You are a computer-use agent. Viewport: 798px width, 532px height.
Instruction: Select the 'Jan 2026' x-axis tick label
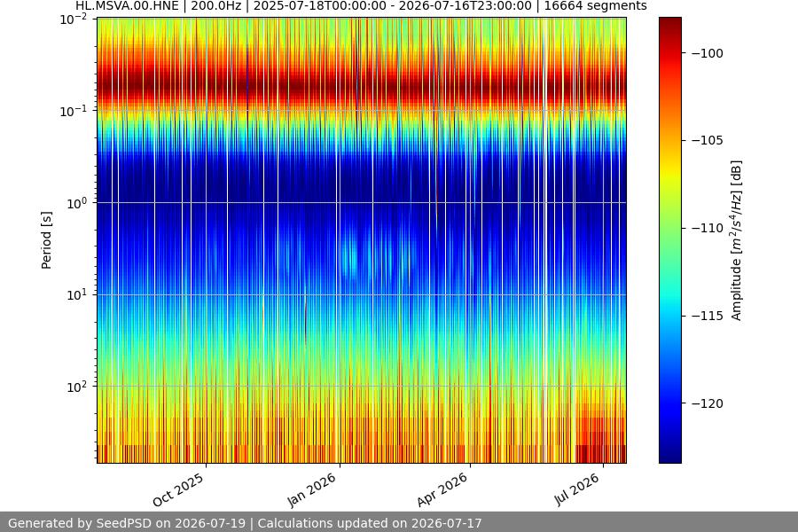tap(312, 489)
